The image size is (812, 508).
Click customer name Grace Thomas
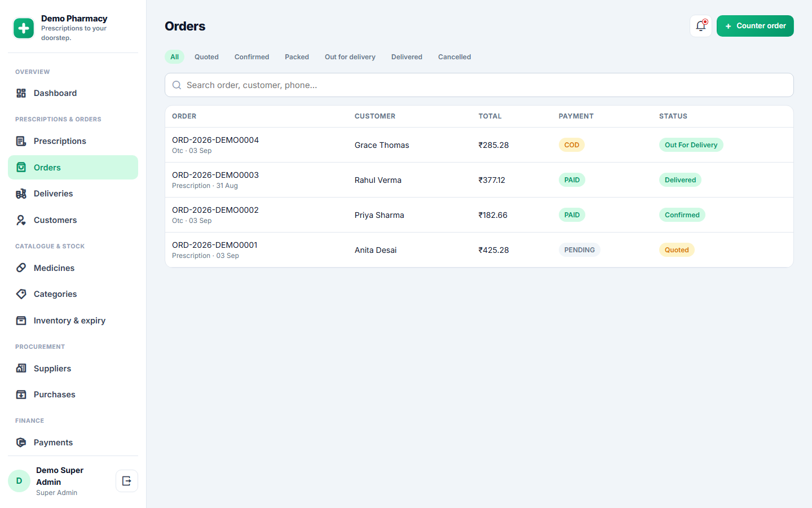point(382,145)
